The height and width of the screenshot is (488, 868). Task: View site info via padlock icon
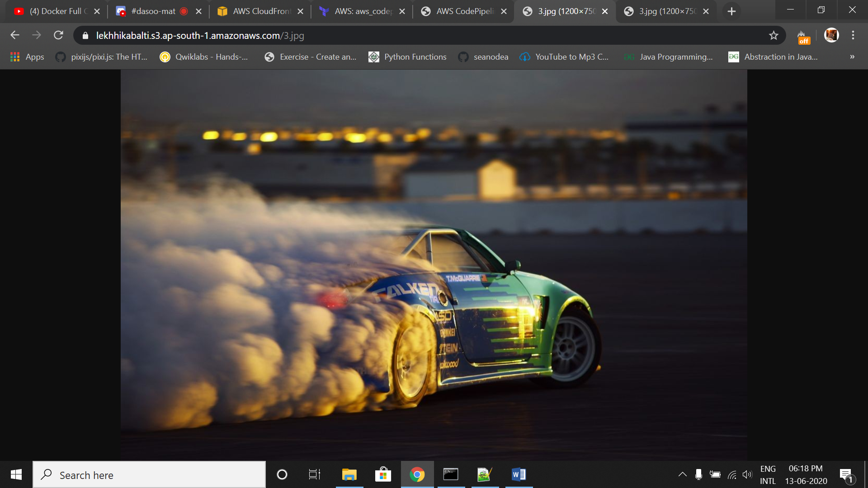click(85, 36)
